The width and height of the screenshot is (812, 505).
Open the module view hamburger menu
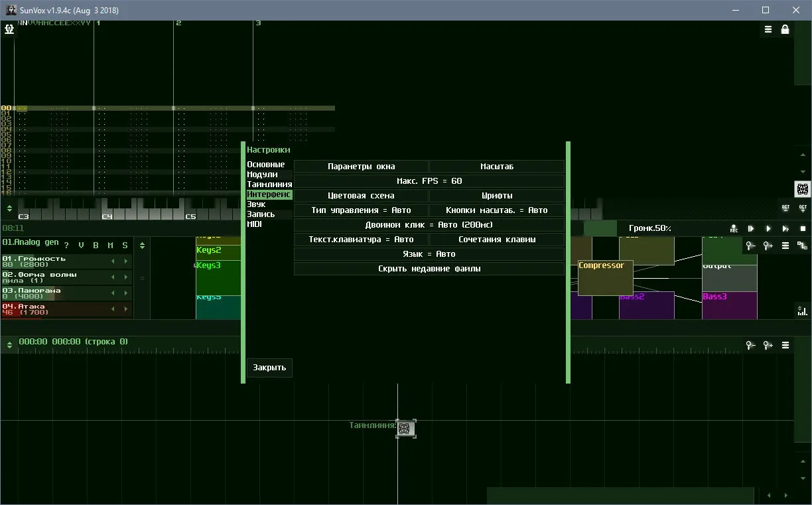(x=785, y=246)
